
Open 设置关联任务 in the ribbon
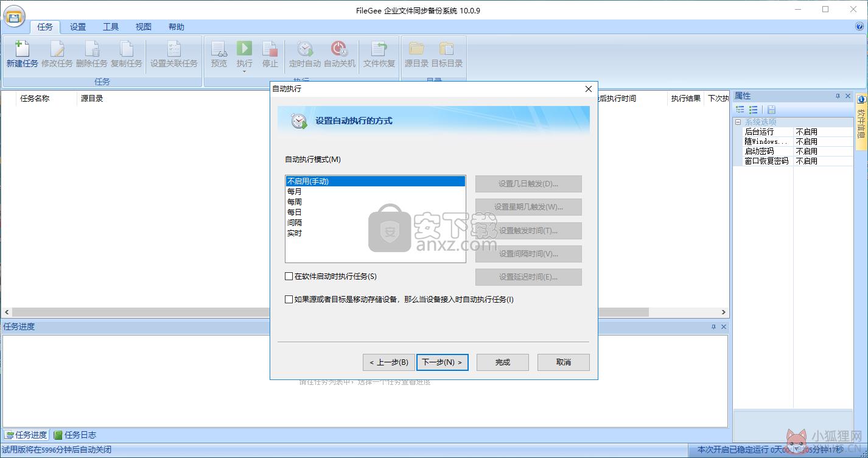[x=174, y=54]
